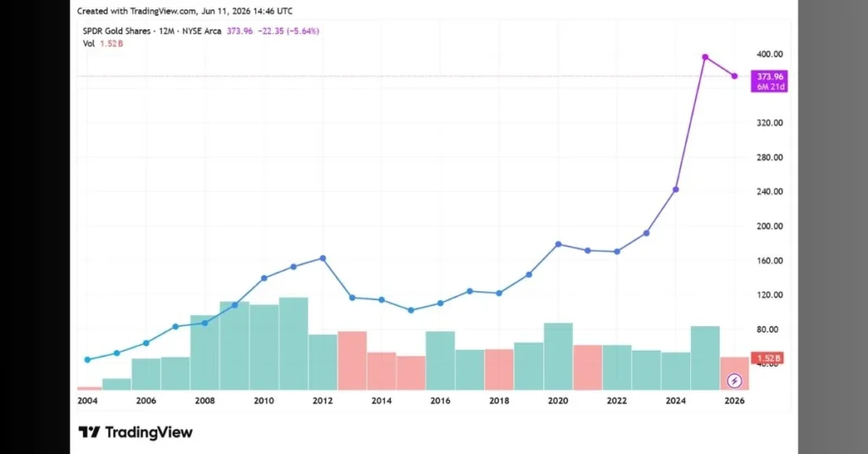Click the 2006 year label on the time axis

point(146,401)
